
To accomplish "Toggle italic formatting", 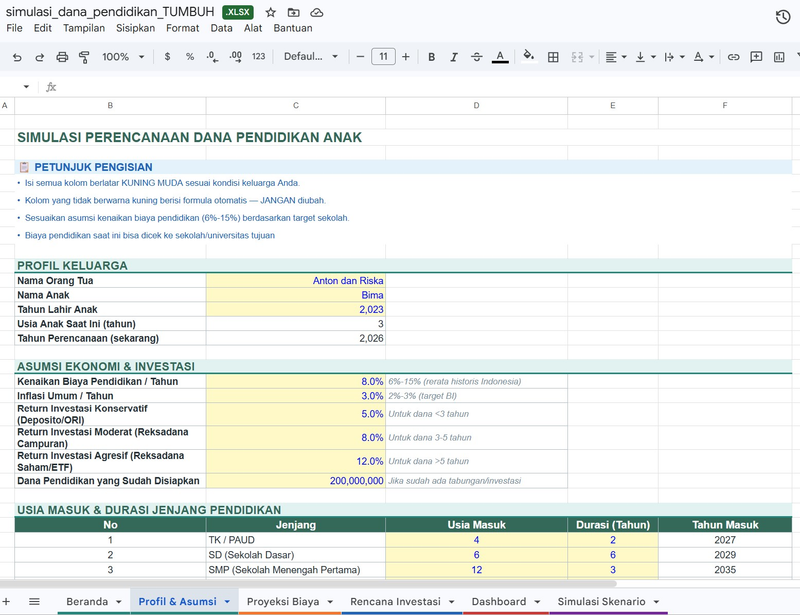I will 454,57.
